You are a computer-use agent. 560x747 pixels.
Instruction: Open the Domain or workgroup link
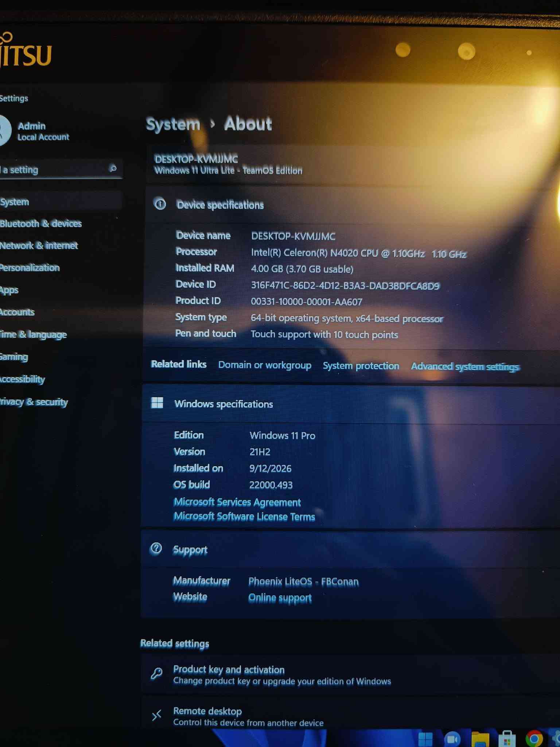click(x=265, y=365)
